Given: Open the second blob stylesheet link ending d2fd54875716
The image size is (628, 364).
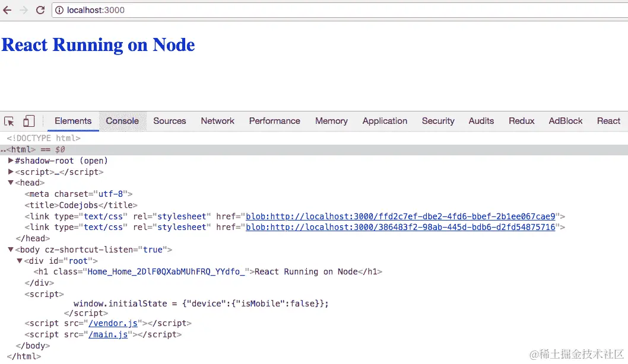Looking at the screenshot, I should coord(401,227).
